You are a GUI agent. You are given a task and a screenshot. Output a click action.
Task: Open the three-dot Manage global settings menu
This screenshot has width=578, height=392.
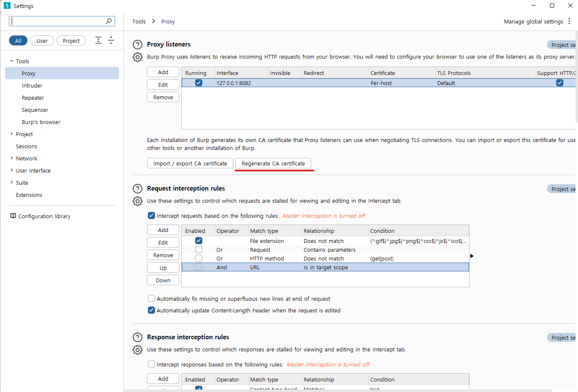coord(569,21)
